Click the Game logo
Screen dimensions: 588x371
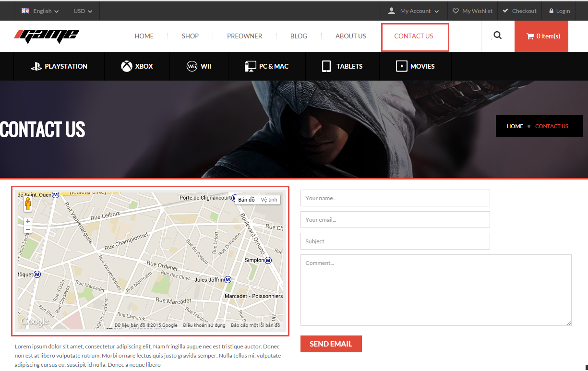[x=47, y=36]
